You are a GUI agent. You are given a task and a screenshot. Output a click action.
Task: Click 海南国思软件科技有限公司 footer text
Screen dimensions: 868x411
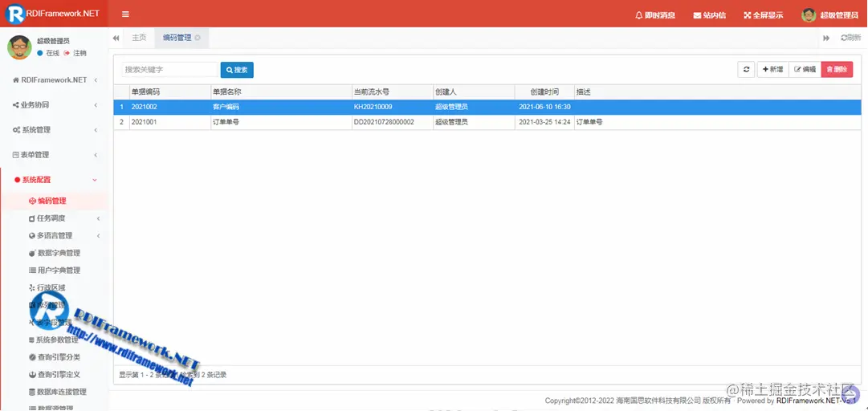click(x=658, y=401)
